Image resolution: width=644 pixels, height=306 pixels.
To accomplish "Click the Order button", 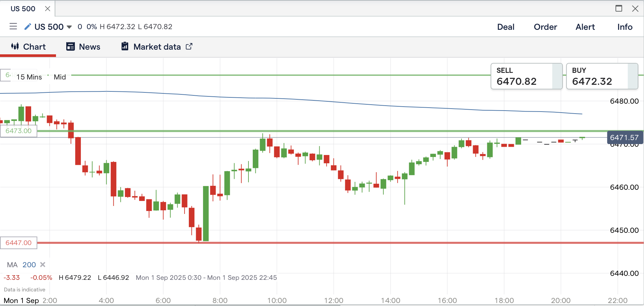I will (x=545, y=27).
